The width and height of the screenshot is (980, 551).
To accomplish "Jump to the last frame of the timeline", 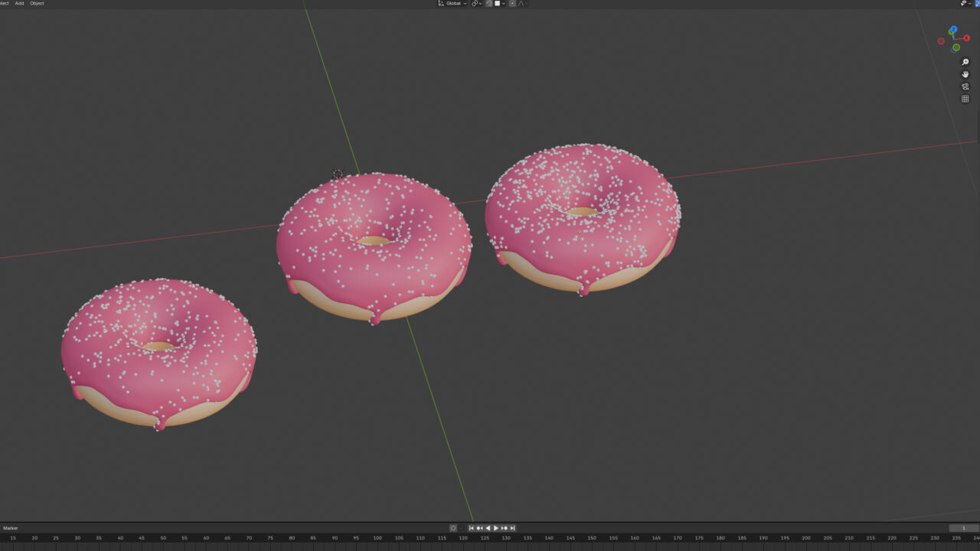I will pos(513,528).
